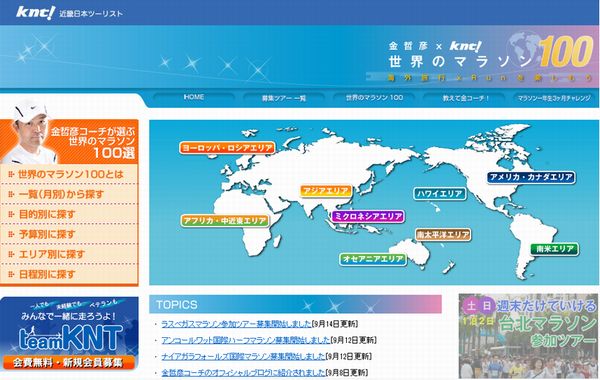600x380 pixels.
Task: Open 目的別に探す sidebar item
Action: point(69,214)
